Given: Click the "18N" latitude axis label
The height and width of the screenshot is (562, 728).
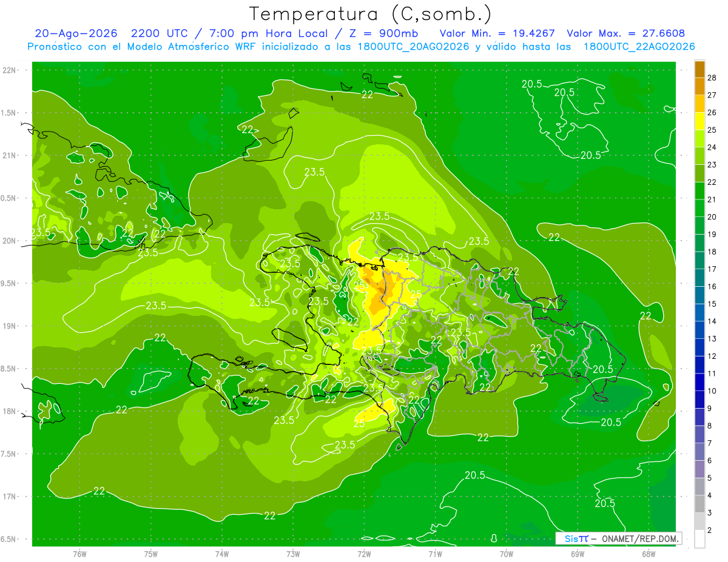Looking at the screenshot, I should (9, 411).
